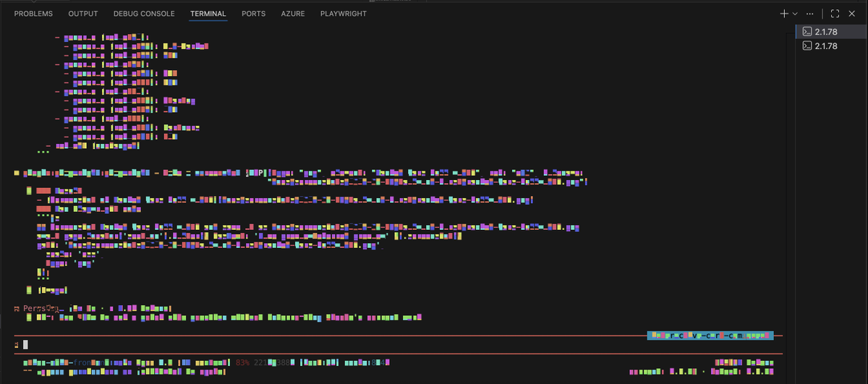Expand the new terminal launch profile dropdown
This screenshot has width=868, height=384.
coord(795,14)
